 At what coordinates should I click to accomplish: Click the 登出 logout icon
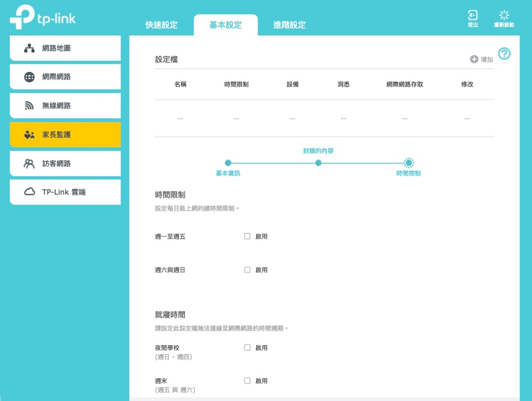(473, 15)
